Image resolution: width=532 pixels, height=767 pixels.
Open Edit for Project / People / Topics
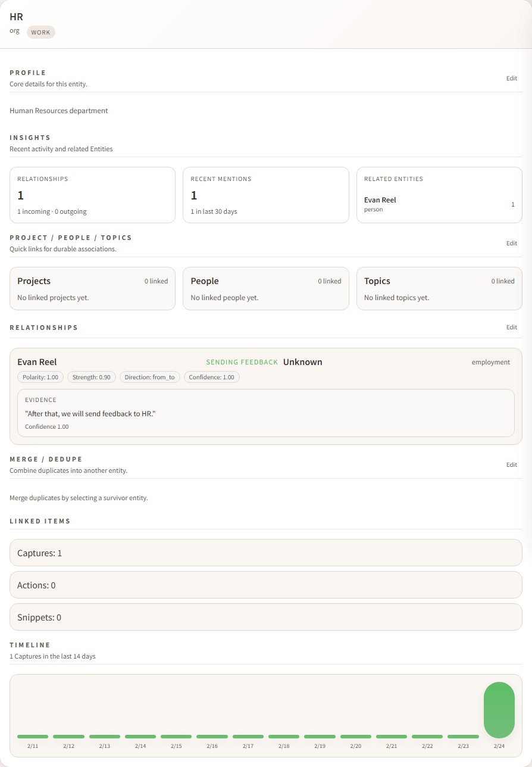coord(511,243)
